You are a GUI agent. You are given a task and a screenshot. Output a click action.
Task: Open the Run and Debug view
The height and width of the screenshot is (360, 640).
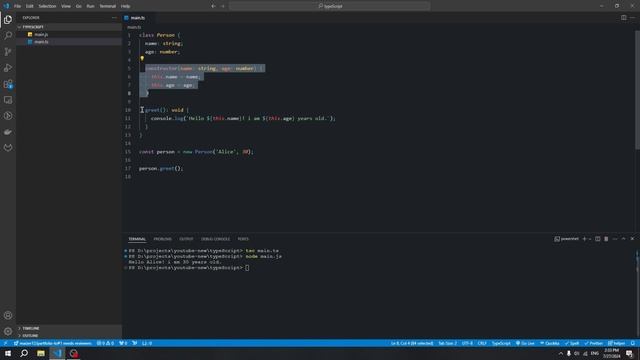[8, 68]
